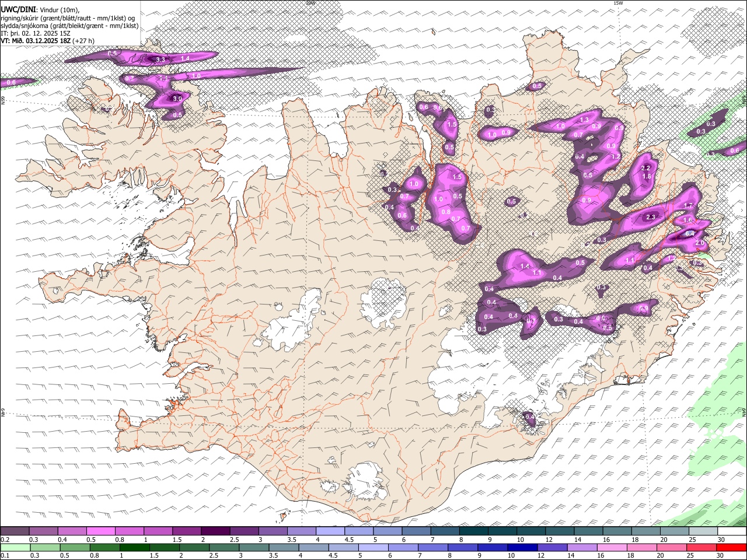Screen dimensions: 747x560
Task: Select the '2.2' precipitation value label
Action: [x=646, y=168]
